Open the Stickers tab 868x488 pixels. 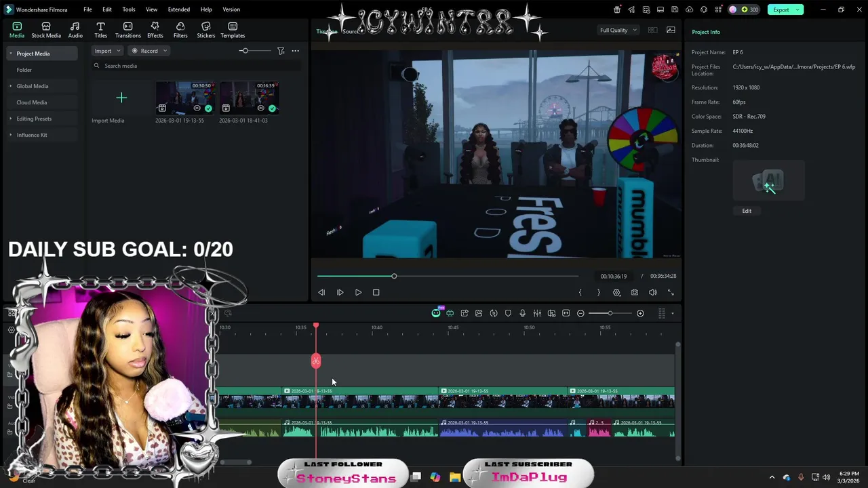[x=205, y=30]
